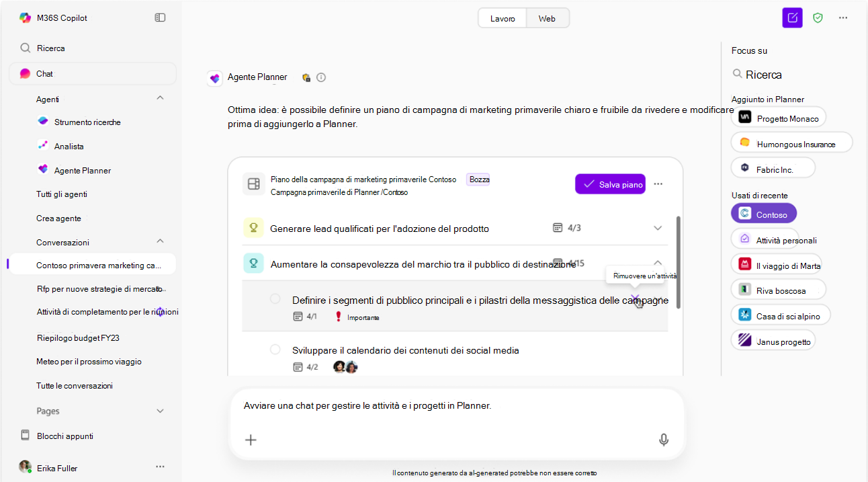Click the trophy icon for Aumentare la consapevolezza

(253, 264)
